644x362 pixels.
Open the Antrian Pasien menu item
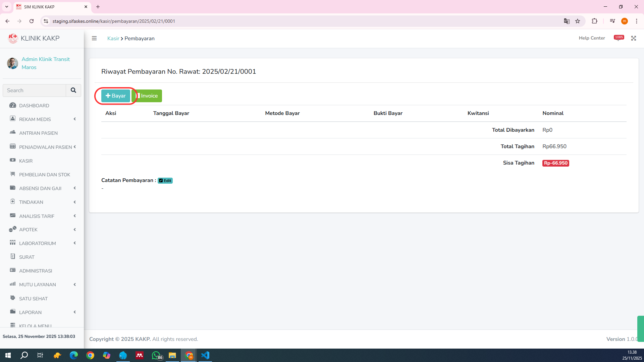[x=38, y=133]
